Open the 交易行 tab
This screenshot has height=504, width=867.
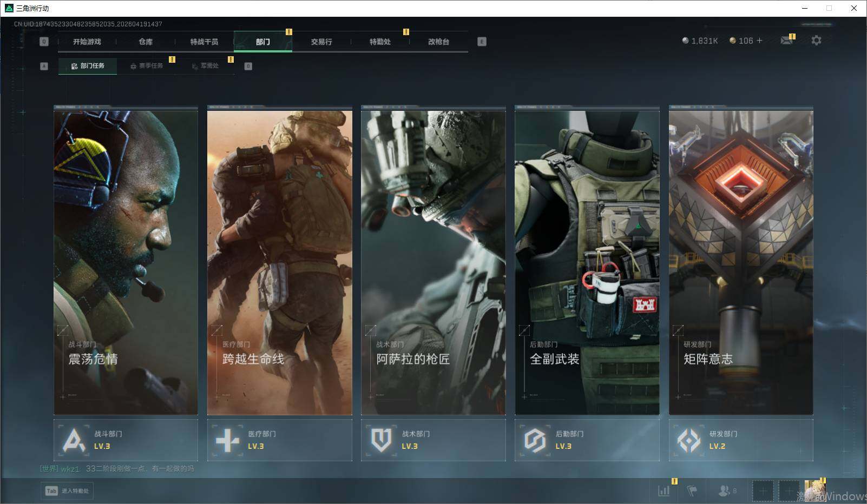[x=321, y=42]
